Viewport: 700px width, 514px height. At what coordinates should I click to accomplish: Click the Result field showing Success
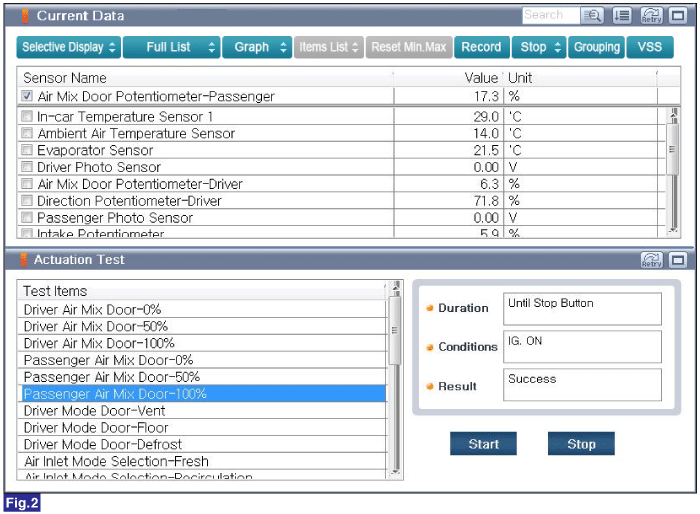pos(582,384)
